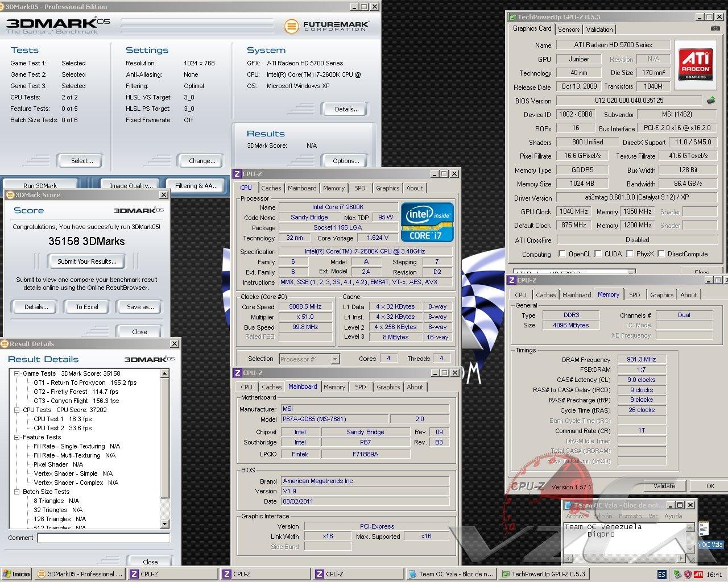Select GT1 - Return To Proxycon row

pyautogui.click(x=85, y=383)
